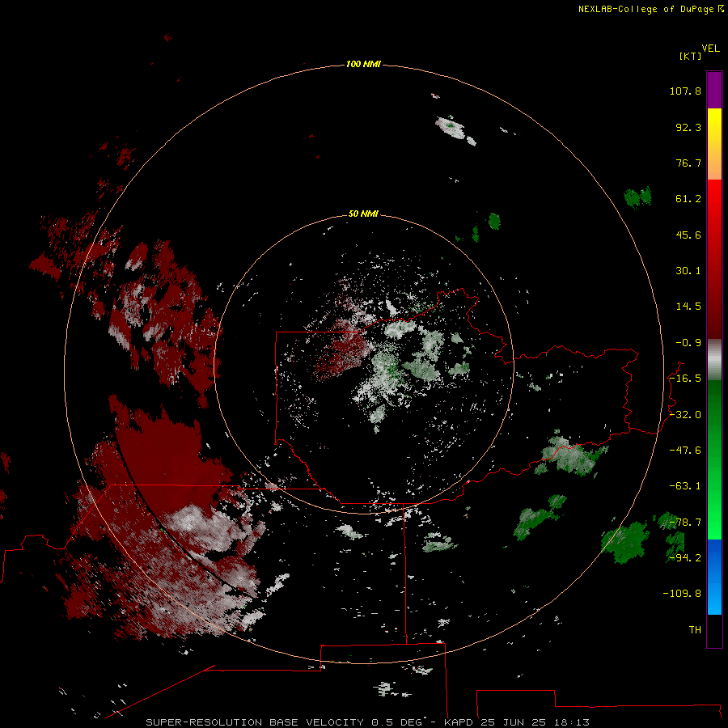Click the 100 NMI range ring label
This screenshot has width=728, height=728.
[363, 64]
